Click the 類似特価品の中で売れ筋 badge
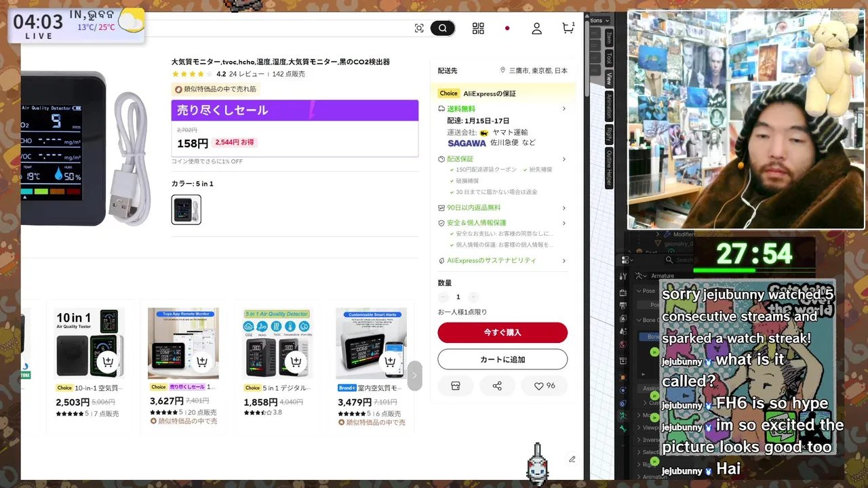868x488 pixels. [216, 89]
